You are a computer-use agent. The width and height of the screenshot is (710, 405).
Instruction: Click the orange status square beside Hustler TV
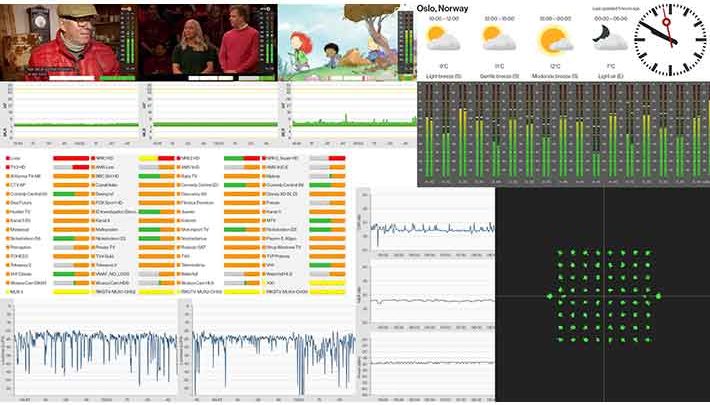tap(8, 212)
